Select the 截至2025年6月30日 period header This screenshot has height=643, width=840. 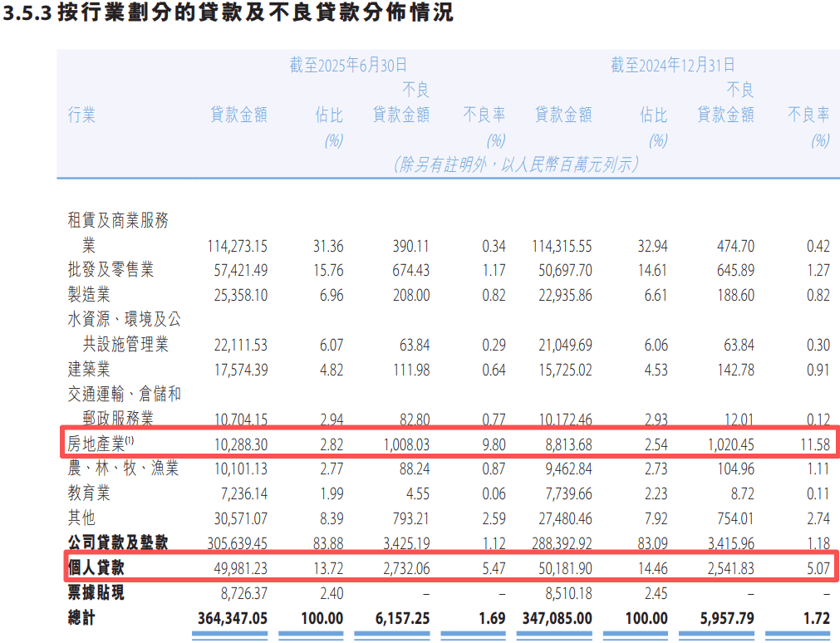pyautogui.click(x=348, y=66)
